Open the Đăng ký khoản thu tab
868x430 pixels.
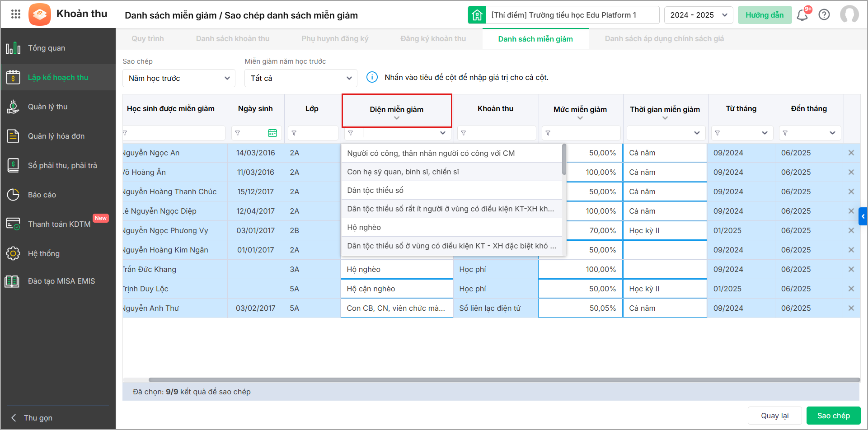tap(433, 39)
